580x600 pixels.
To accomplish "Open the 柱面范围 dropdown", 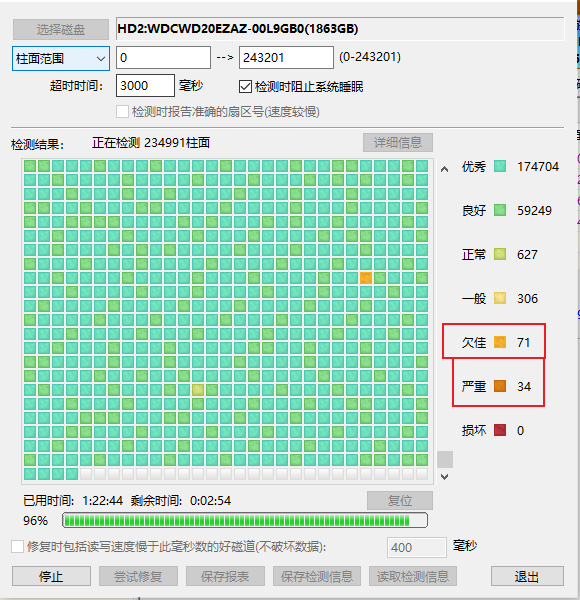I will [x=61, y=59].
